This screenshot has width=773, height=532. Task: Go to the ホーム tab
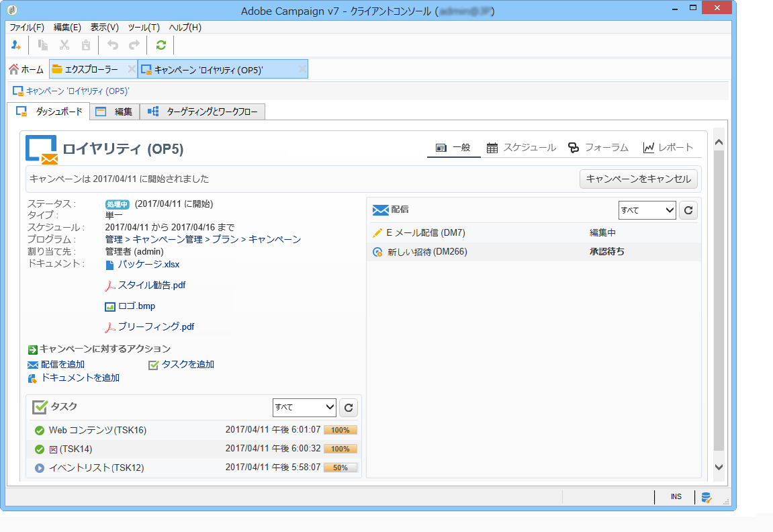27,69
